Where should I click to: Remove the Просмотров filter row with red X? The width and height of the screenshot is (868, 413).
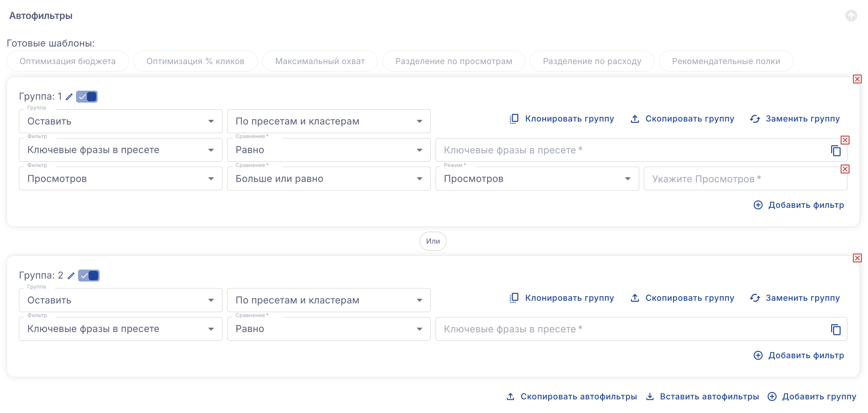tap(845, 169)
